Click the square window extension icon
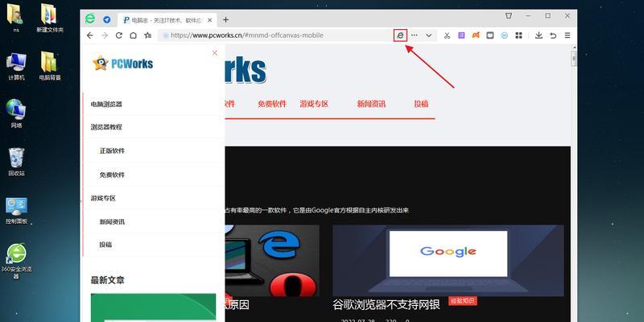Viewport: 644px width, 322px height. pos(490,35)
